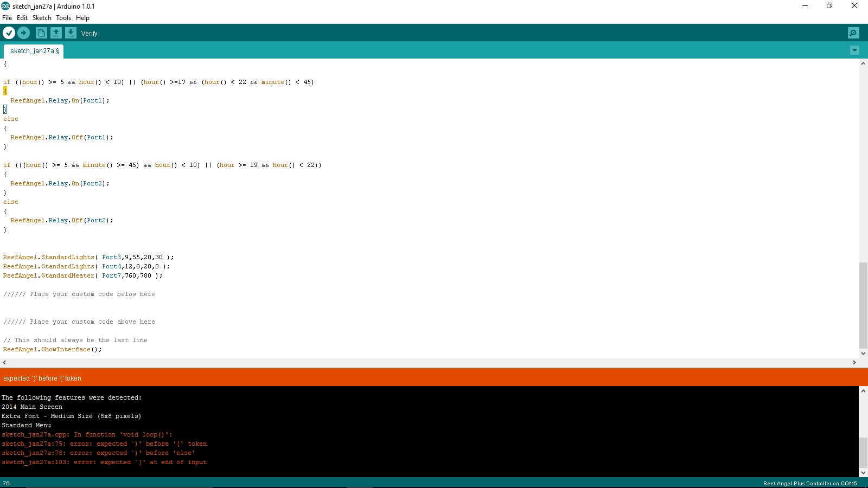Click the editor vertical scrollbar thumb

pos(863,305)
